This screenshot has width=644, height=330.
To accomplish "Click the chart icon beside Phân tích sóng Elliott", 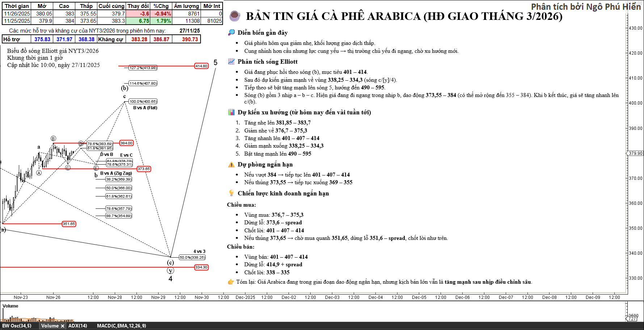I will click(231, 62).
